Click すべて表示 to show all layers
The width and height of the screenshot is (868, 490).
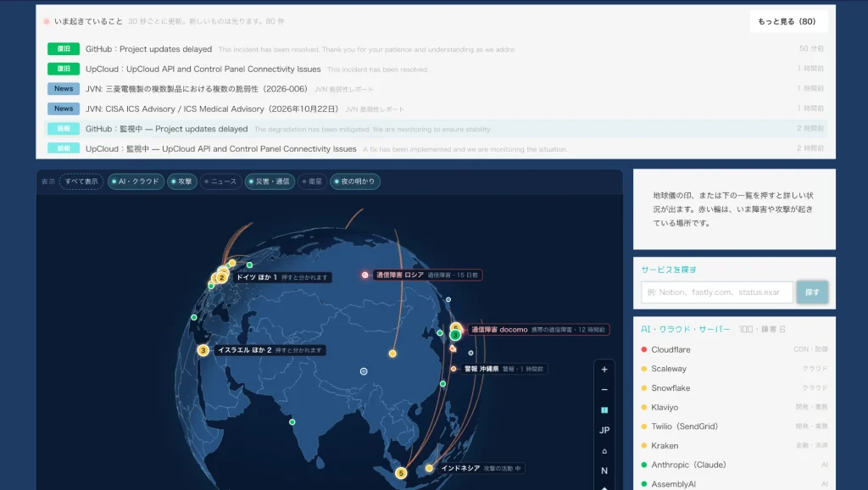click(81, 181)
